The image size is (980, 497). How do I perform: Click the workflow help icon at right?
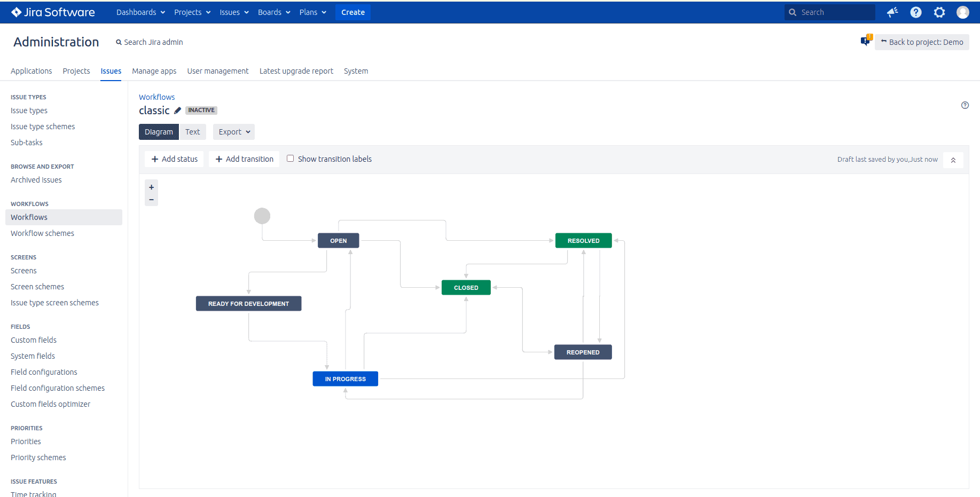click(x=965, y=105)
